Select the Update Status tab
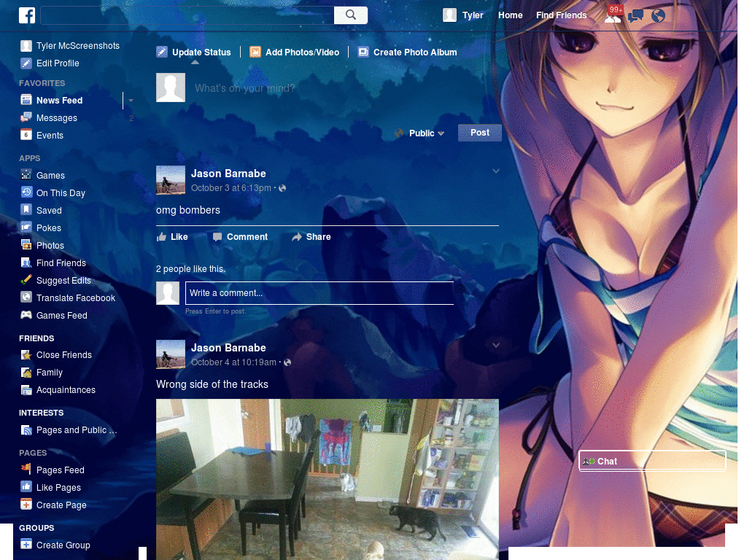The image size is (747, 560). tap(194, 52)
